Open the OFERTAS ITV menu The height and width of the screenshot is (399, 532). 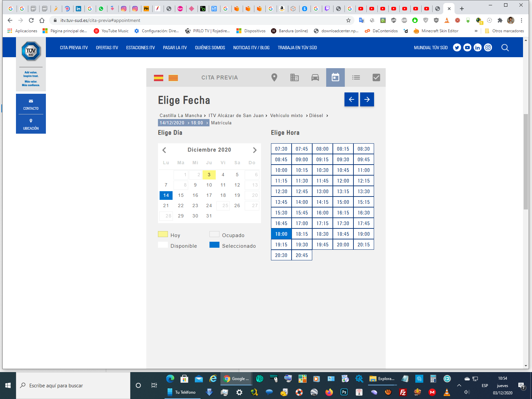point(107,48)
